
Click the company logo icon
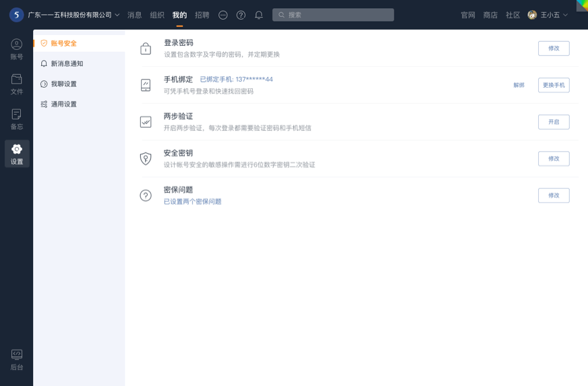click(16, 15)
